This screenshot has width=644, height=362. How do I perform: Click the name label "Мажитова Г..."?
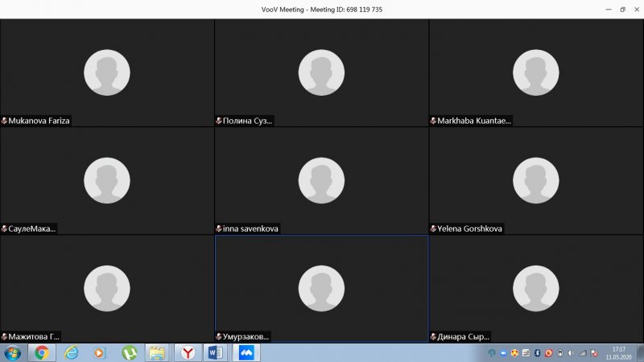click(34, 336)
